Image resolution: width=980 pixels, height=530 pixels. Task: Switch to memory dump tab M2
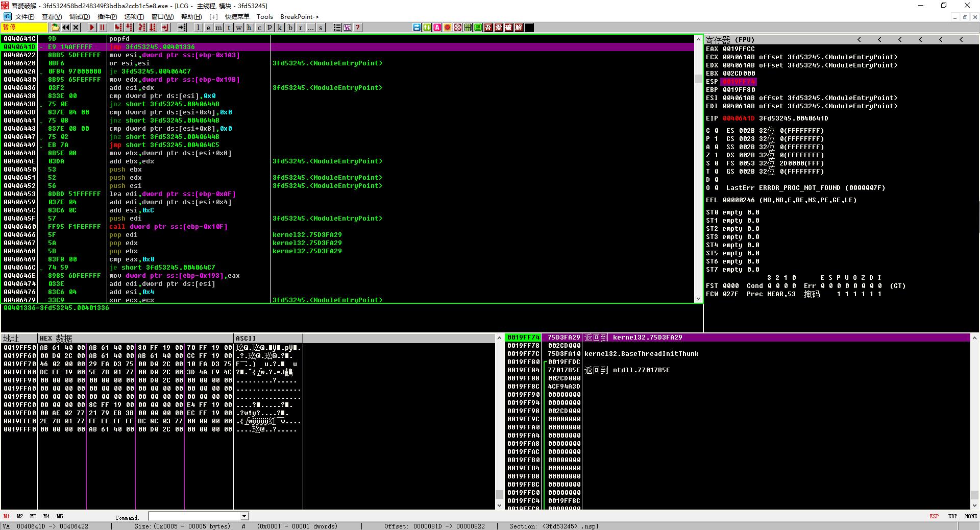[20, 516]
